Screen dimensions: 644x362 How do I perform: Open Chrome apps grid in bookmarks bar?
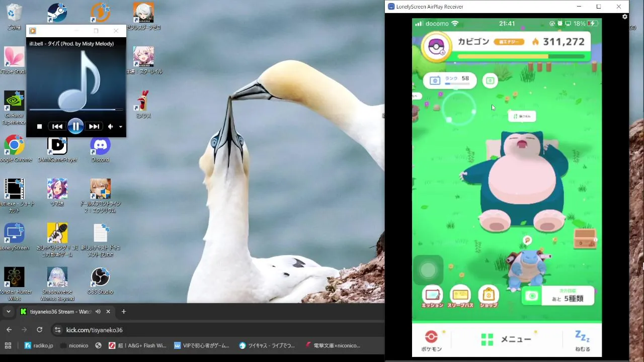(8, 345)
